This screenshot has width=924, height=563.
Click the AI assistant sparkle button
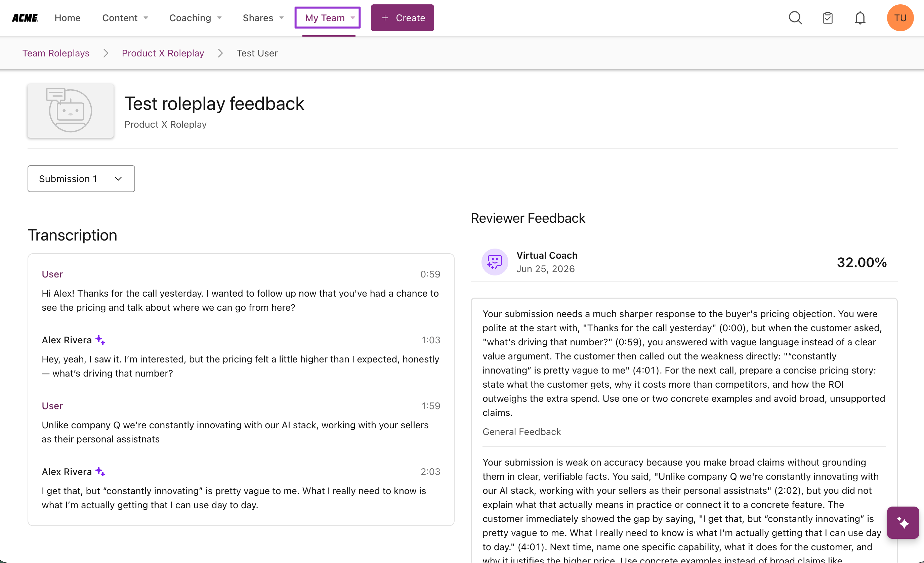[902, 522]
